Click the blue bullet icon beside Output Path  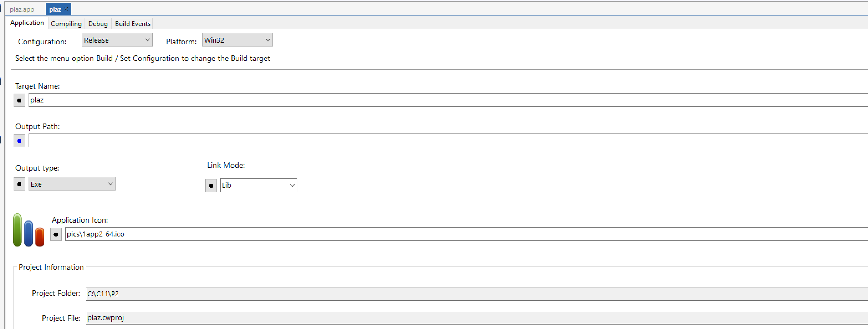[19, 141]
